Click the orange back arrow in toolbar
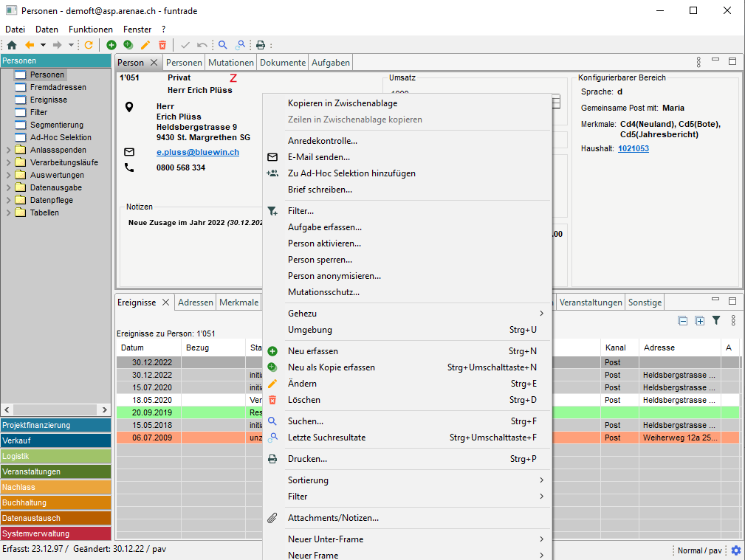This screenshot has width=745, height=560. coord(30,45)
